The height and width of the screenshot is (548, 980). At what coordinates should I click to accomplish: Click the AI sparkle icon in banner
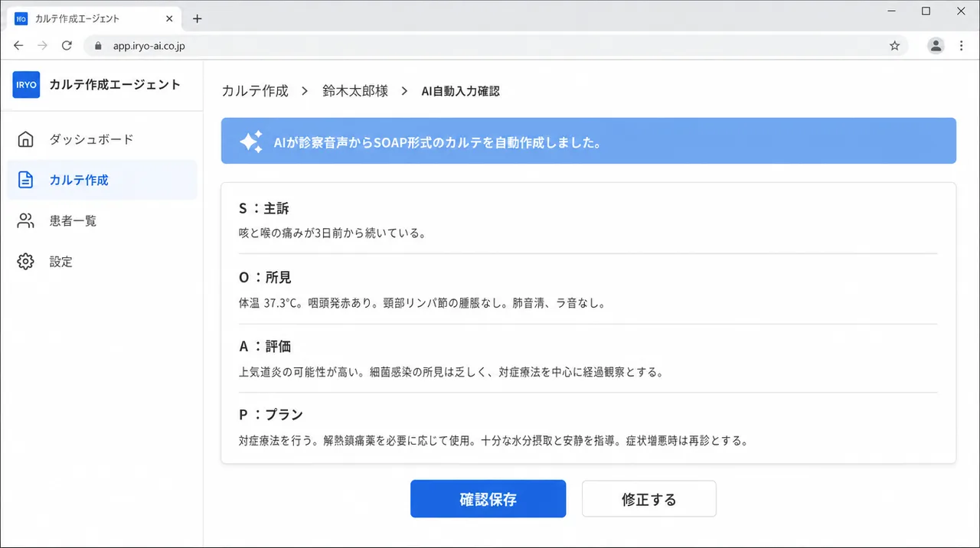click(x=251, y=142)
